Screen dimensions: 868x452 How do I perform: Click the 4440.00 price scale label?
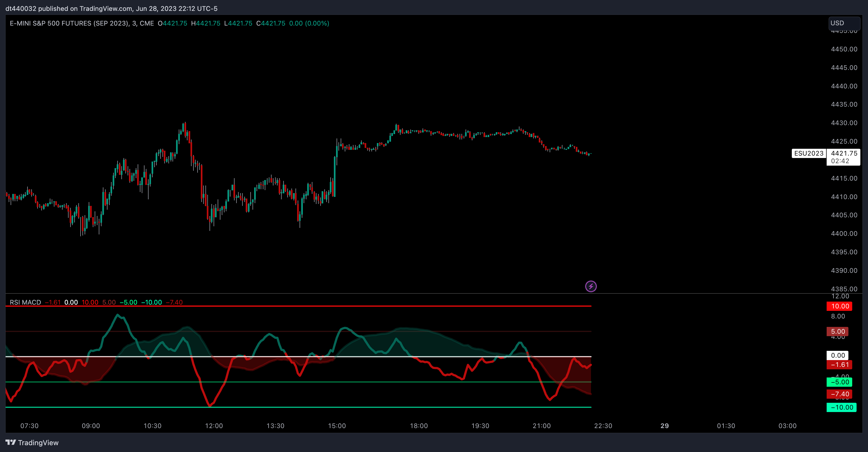pyautogui.click(x=844, y=86)
